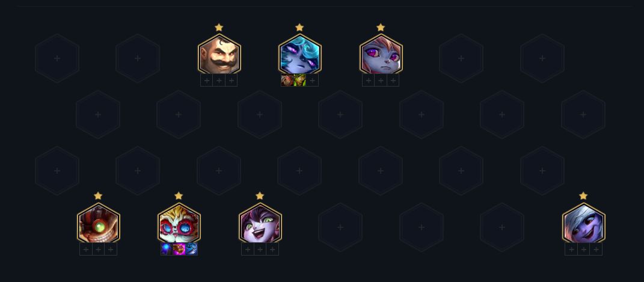This screenshot has width=644, height=282.
Task: Click the blue glowing staff item under Heimerdinger
Action: tap(167, 249)
